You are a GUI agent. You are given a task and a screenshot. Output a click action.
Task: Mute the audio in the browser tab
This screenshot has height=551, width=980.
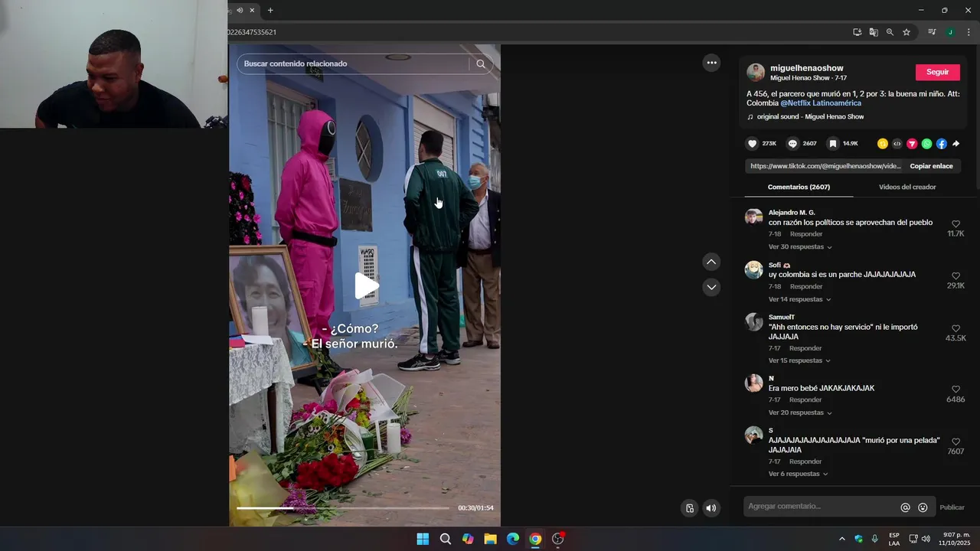pyautogui.click(x=240, y=10)
